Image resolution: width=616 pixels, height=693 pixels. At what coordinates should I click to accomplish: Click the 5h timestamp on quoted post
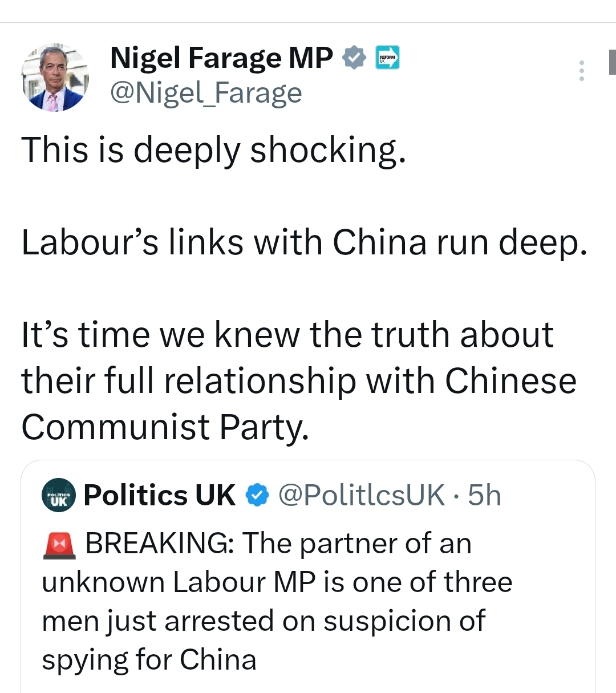coord(484,495)
